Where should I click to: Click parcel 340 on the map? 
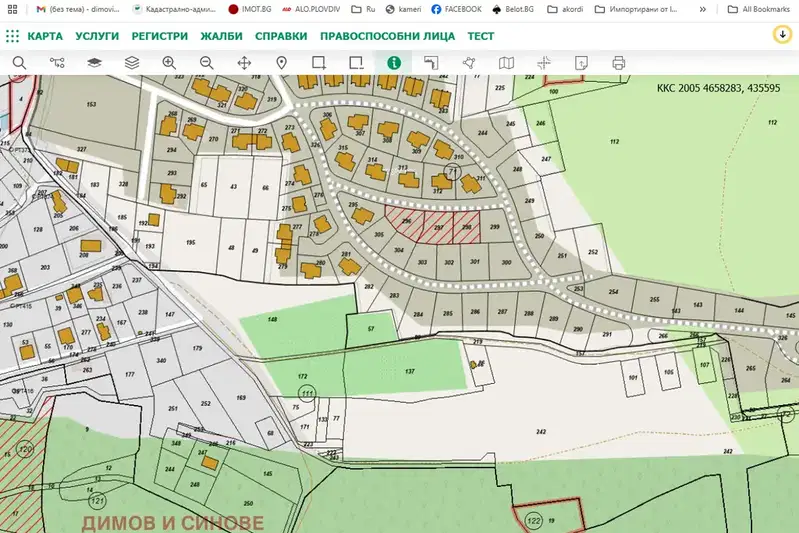161,361
